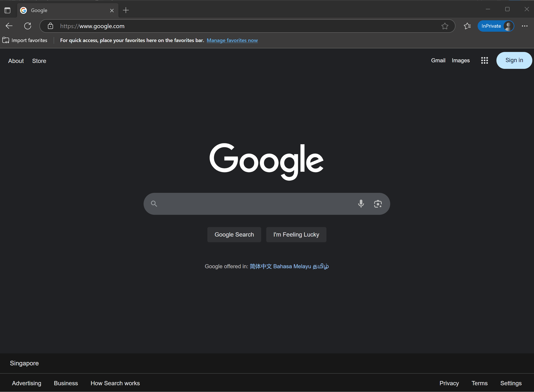Minimize the browser window
This screenshot has width=534, height=392.
(x=488, y=9)
